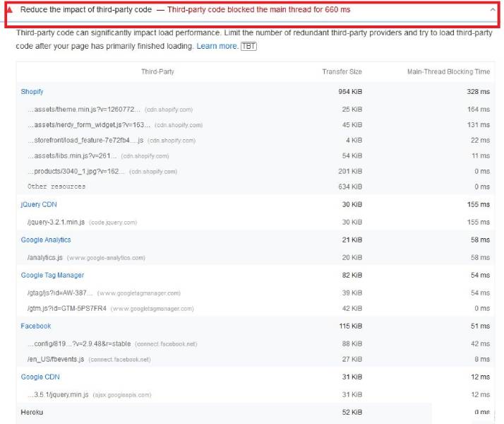Click the jquery-3.2.1.min.js resource URL
Image resolution: width=504 pixels, height=424 pixels.
(58, 222)
